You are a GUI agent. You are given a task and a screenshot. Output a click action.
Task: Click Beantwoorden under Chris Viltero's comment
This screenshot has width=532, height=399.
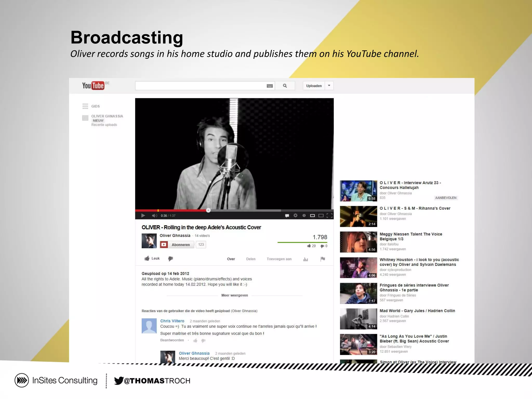[172, 340]
